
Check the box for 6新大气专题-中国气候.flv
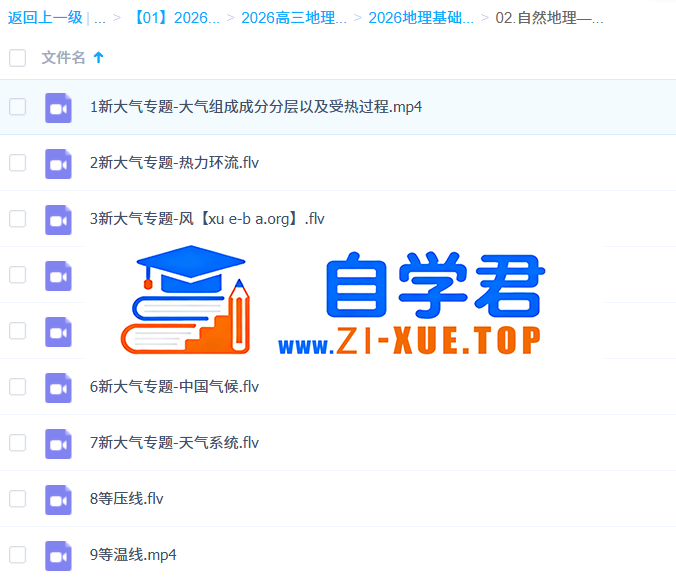(18, 387)
